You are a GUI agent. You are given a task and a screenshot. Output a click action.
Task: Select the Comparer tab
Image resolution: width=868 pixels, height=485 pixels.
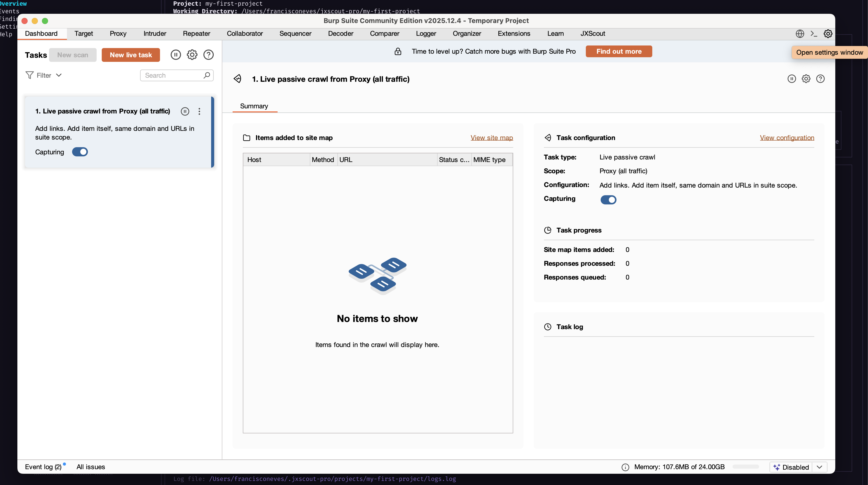tap(384, 34)
